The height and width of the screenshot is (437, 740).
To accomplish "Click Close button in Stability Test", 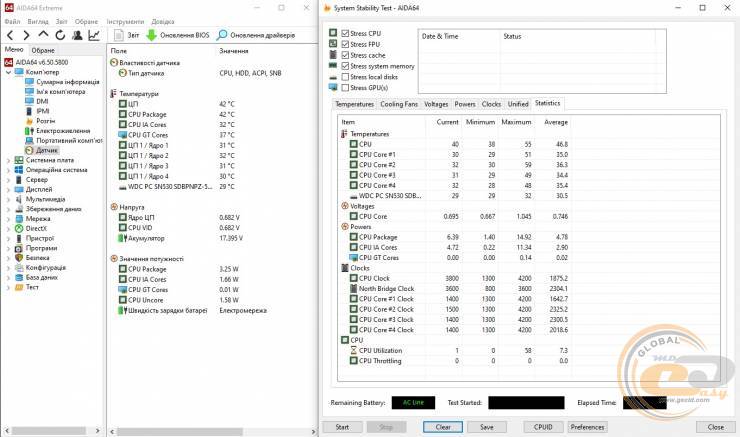I will point(715,427).
